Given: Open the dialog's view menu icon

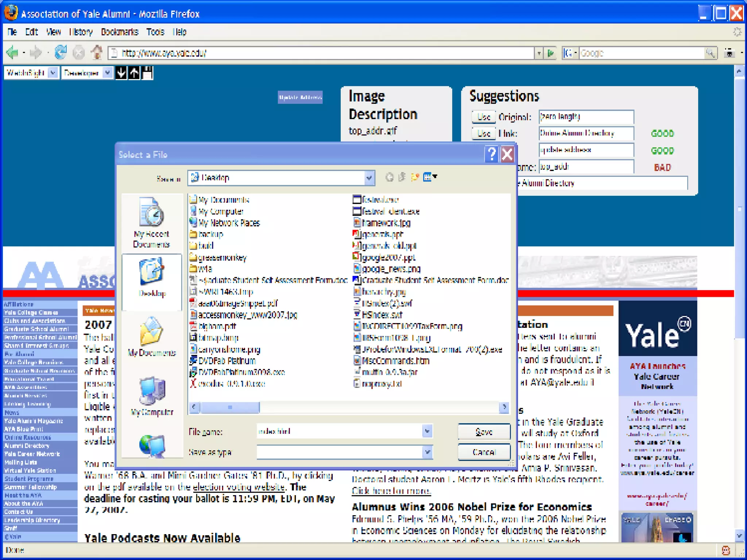Looking at the screenshot, I should (x=430, y=178).
